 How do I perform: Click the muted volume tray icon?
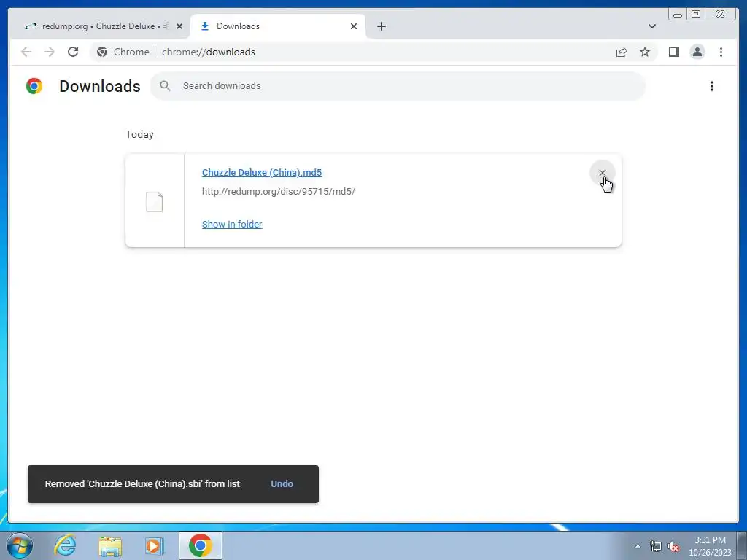click(673, 546)
